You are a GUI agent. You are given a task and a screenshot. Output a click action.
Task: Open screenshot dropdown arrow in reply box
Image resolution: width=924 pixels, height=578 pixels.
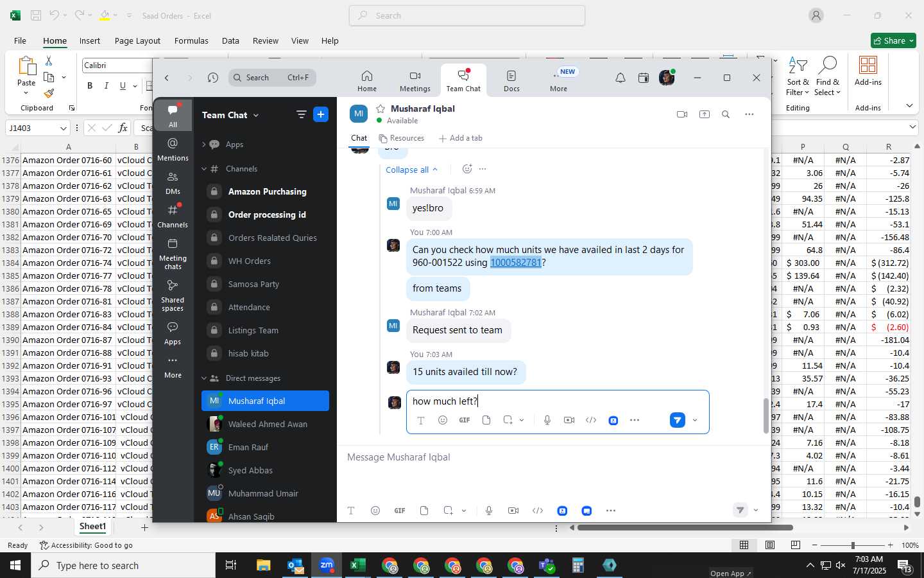click(522, 420)
